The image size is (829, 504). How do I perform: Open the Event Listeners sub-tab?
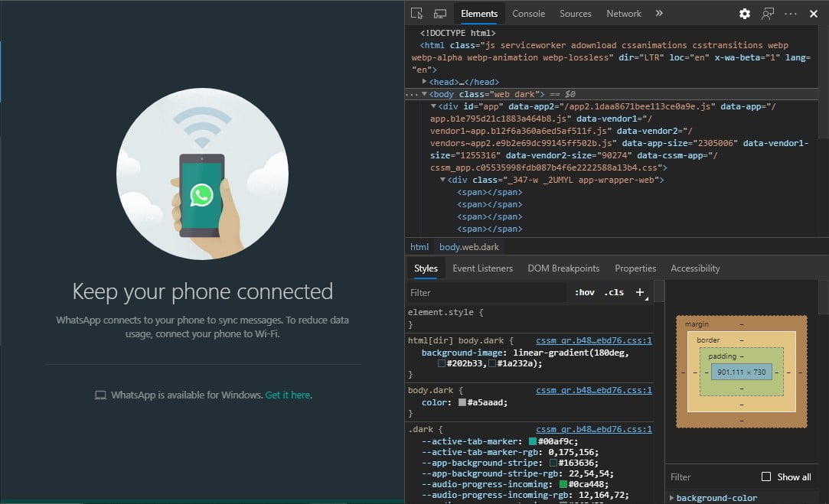[x=482, y=268]
